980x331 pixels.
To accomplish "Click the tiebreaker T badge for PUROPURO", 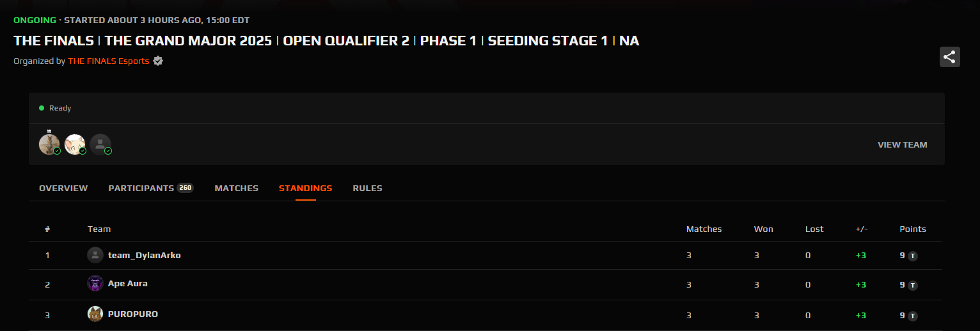I will click(913, 316).
